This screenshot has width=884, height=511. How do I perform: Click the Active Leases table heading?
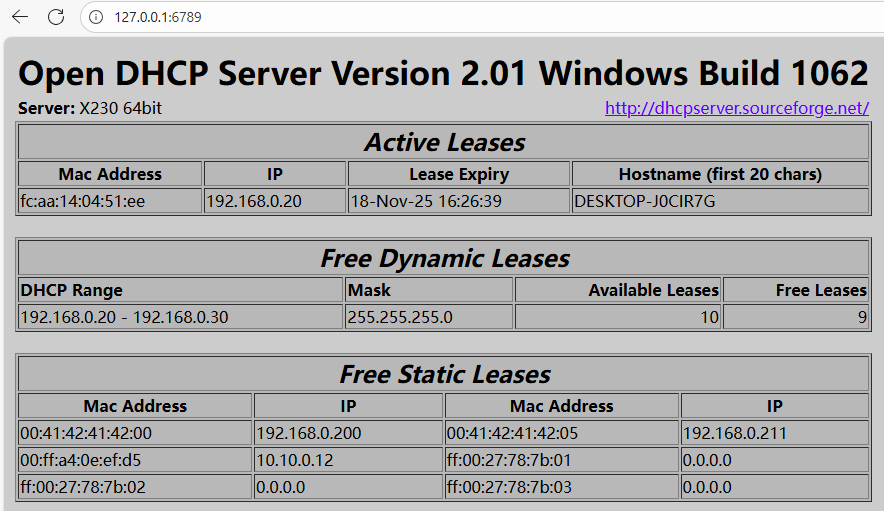(444, 142)
